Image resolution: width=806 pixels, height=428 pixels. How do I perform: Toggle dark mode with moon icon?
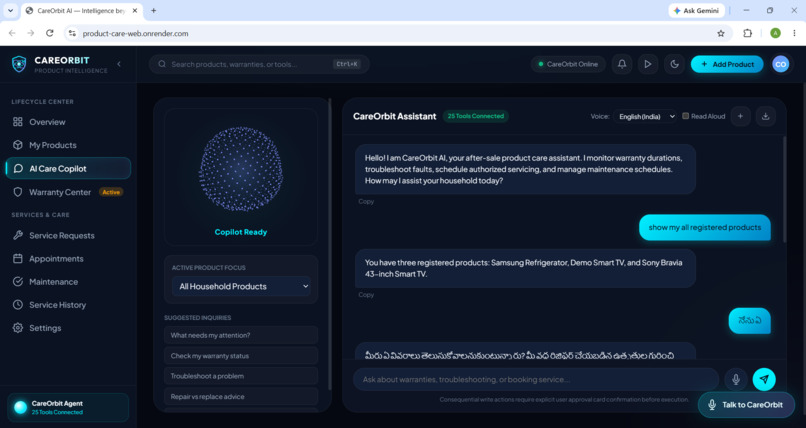tap(674, 64)
